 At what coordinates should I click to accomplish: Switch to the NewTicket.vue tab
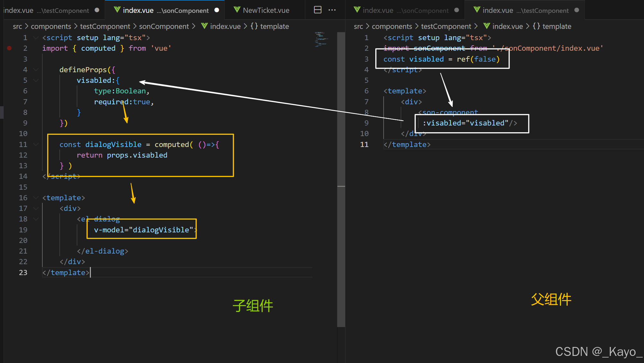click(x=266, y=10)
